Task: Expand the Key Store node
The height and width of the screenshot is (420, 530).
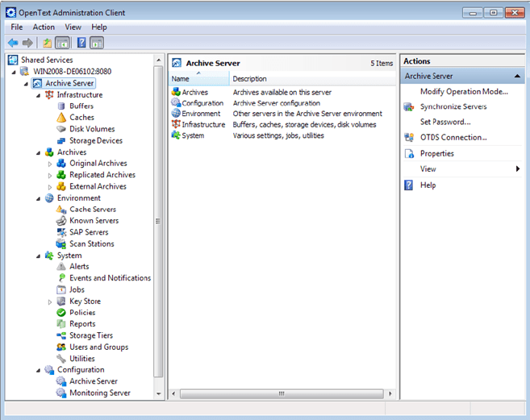Action: [50, 301]
